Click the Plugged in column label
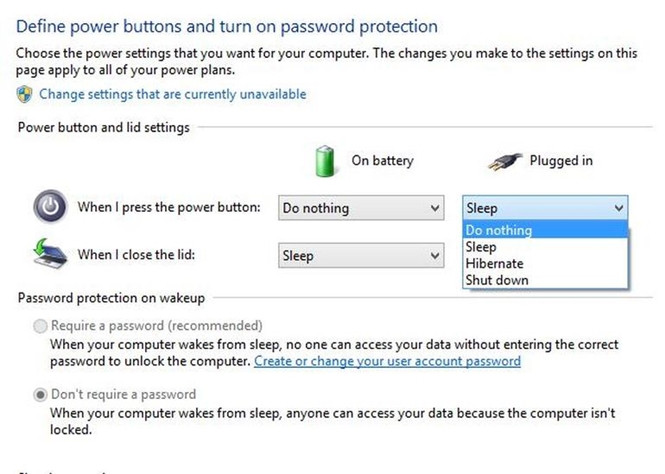The image size is (665, 474). pyautogui.click(x=561, y=160)
